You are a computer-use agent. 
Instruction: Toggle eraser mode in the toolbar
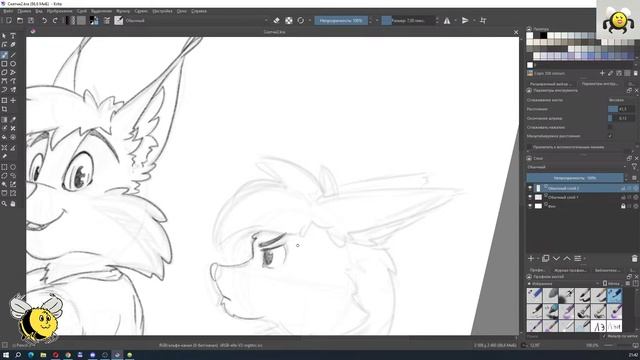pyautogui.click(x=276, y=20)
